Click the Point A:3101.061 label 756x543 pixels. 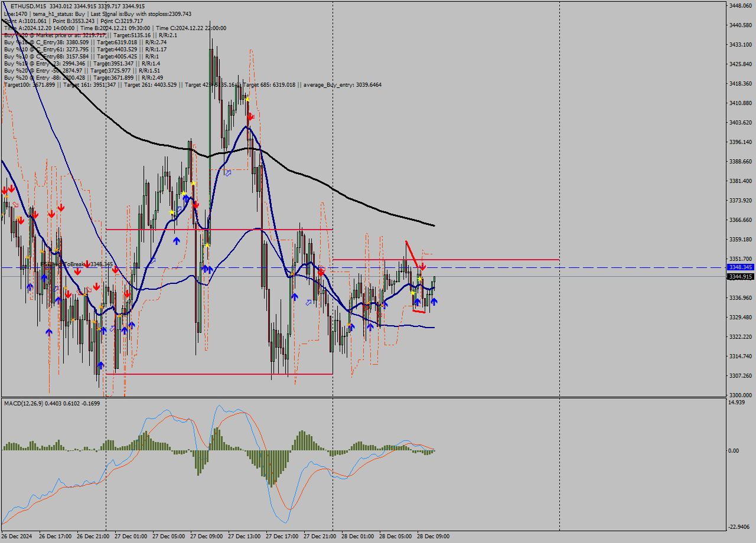24,21
